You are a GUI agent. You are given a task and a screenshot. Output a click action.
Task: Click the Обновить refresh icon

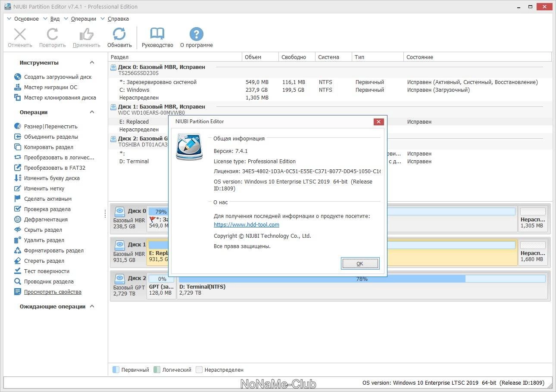[119, 34]
